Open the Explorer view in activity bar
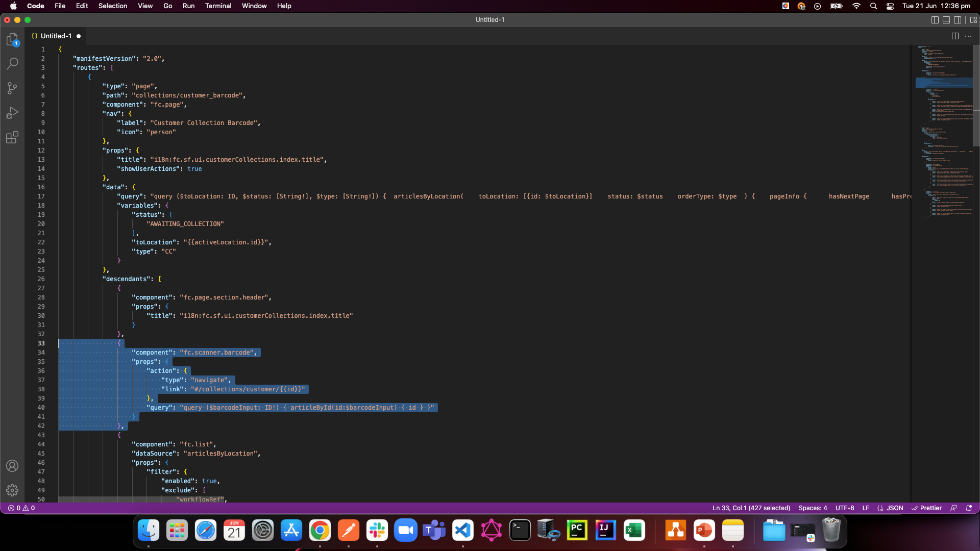The image size is (980, 551). [12, 40]
